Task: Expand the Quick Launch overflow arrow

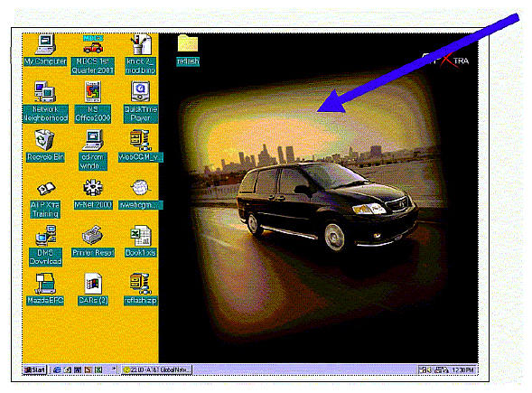Action: 114,369
